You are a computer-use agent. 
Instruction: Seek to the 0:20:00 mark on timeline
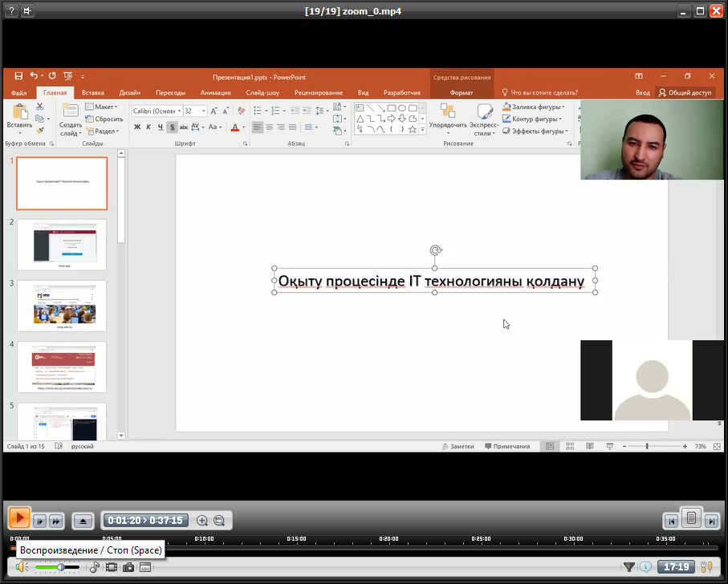pos(388,548)
